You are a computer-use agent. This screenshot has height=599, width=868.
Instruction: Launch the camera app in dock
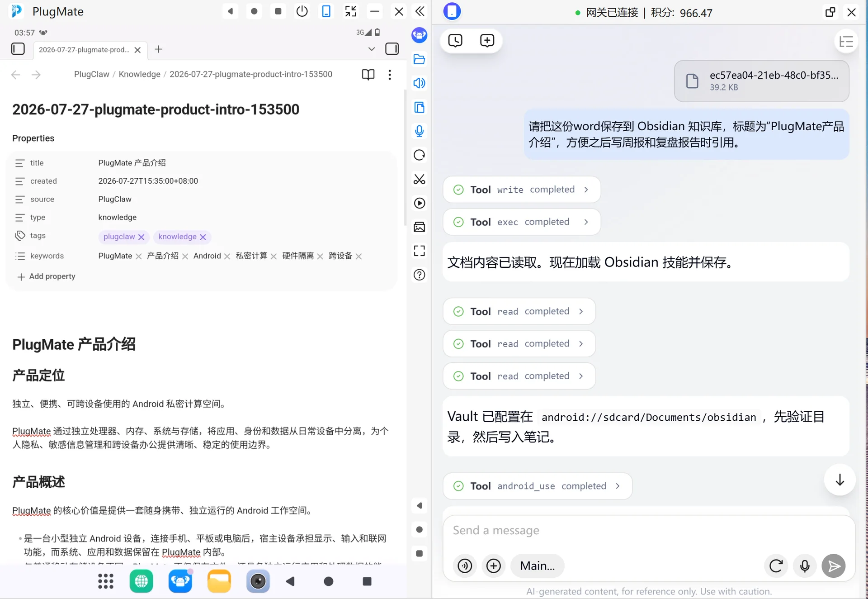[258, 581]
